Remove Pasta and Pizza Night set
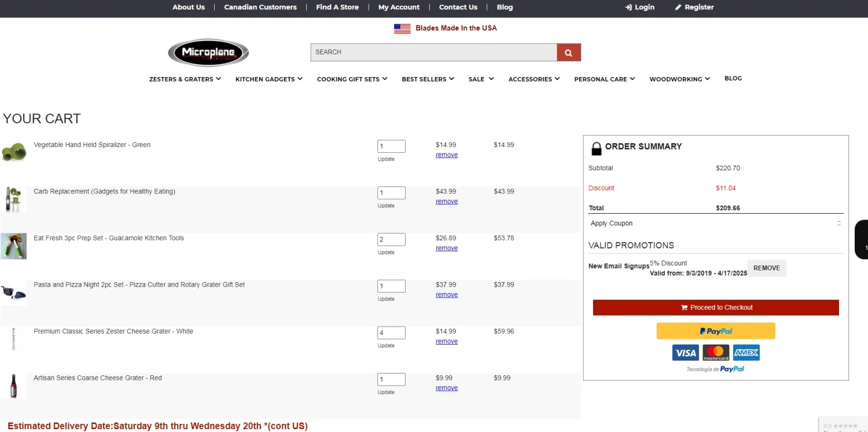 click(x=447, y=295)
